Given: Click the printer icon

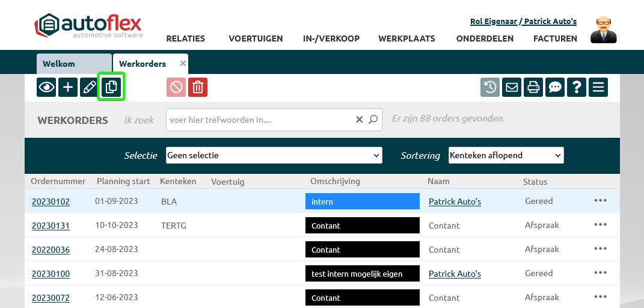Looking at the screenshot, I should (x=533, y=87).
